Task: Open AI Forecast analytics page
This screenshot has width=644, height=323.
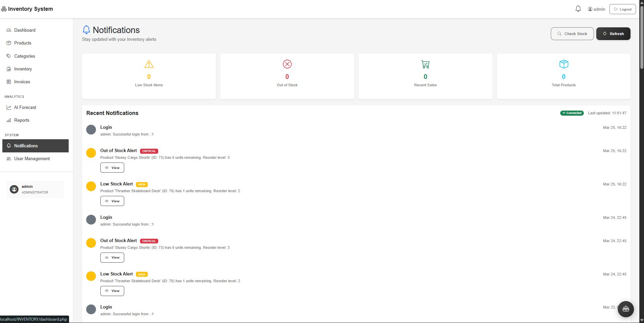Action: point(25,108)
